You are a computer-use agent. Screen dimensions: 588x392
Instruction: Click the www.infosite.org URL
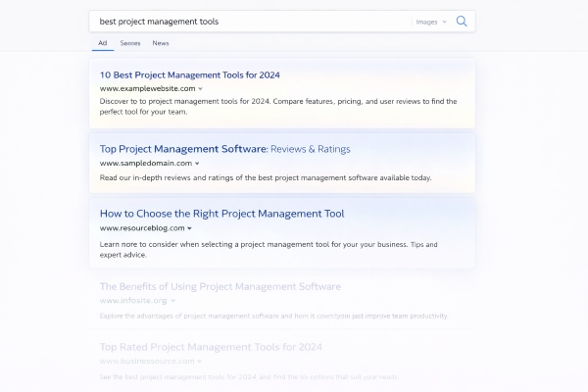coord(133,301)
